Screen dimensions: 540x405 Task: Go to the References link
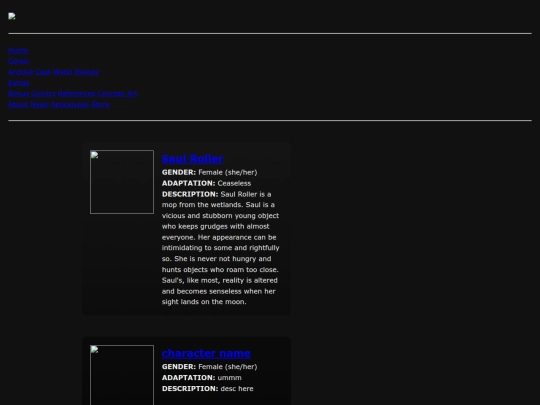76,94
